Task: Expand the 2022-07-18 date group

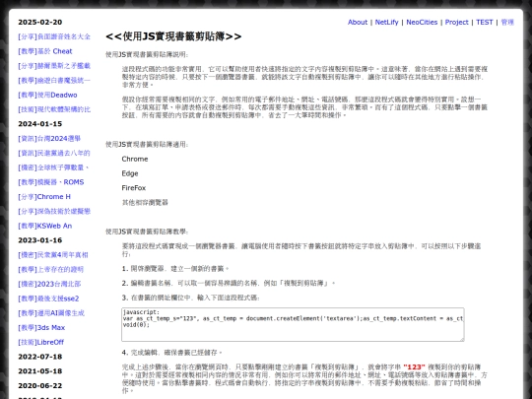Action: pos(40,357)
